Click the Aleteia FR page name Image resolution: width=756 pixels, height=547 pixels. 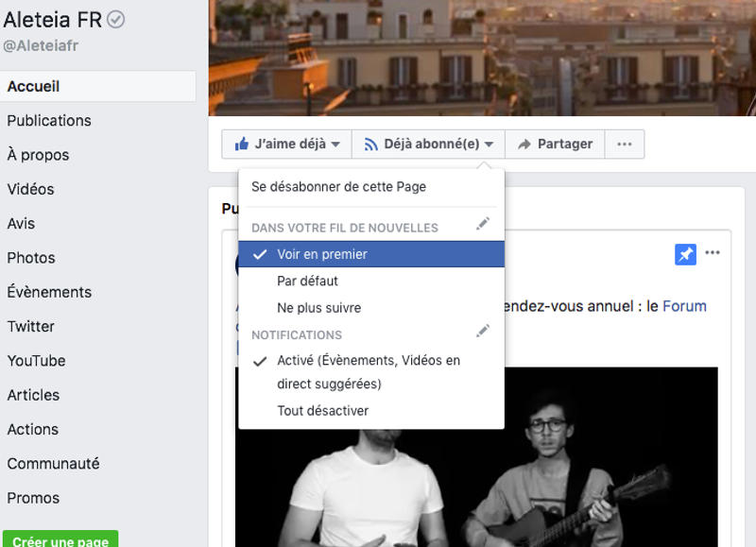click(x=53, y=20)
